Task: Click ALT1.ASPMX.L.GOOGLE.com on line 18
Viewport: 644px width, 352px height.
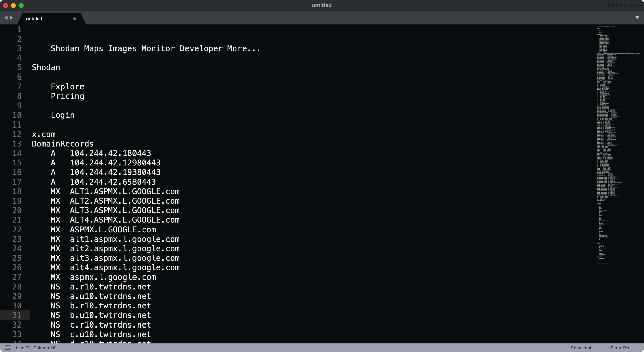Action: 125,192
